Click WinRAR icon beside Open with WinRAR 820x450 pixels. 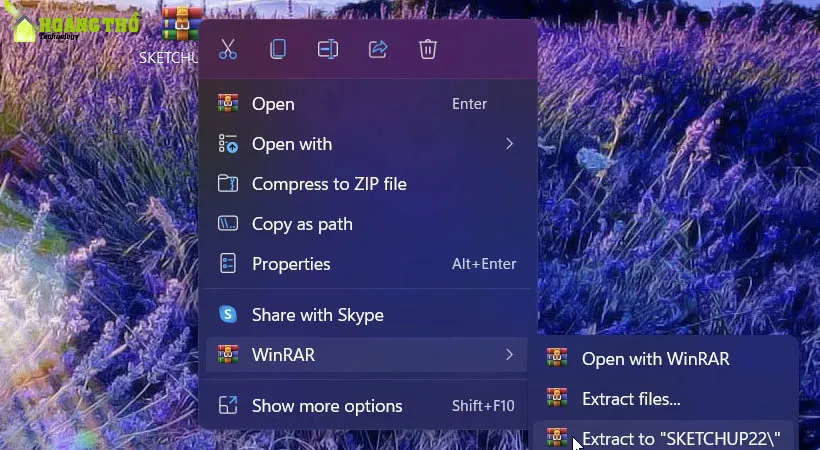click(557, 357)
